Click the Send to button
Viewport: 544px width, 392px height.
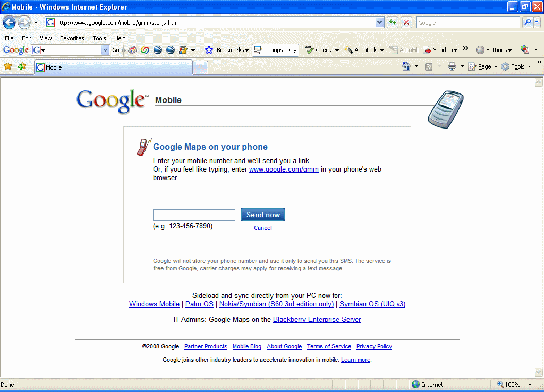click(440, 50)
